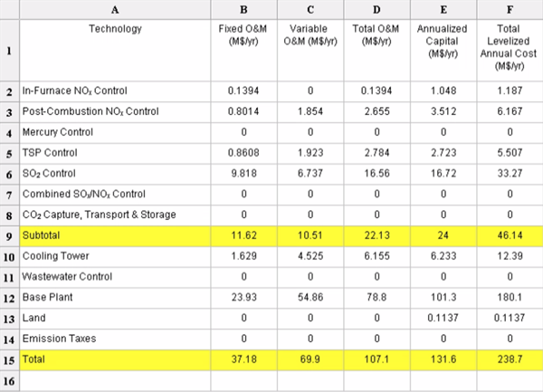Click the value 1.187

click(x=510, y=91)
